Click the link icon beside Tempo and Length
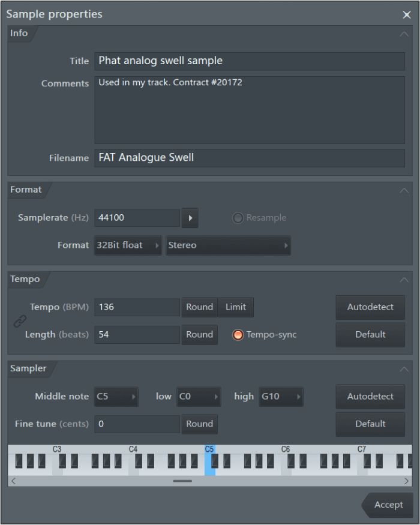Viewport: 420px width, 525px height. click(x=19, y=321)
